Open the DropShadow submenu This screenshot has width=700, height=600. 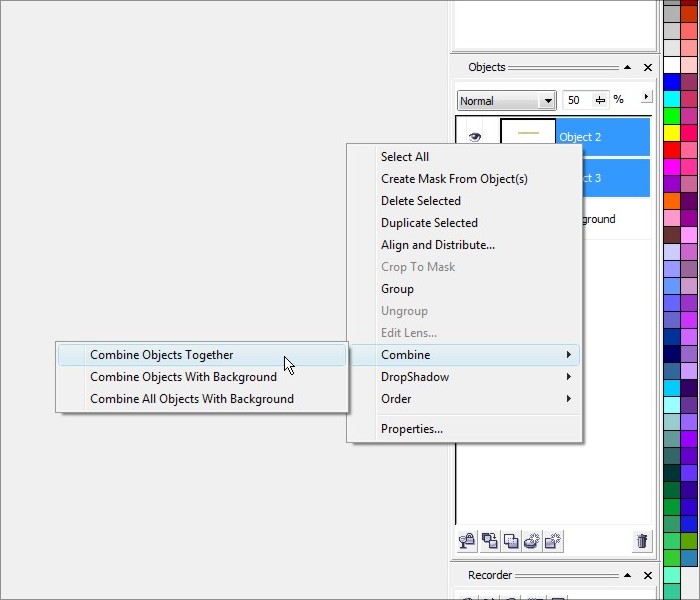click(415, 377)
